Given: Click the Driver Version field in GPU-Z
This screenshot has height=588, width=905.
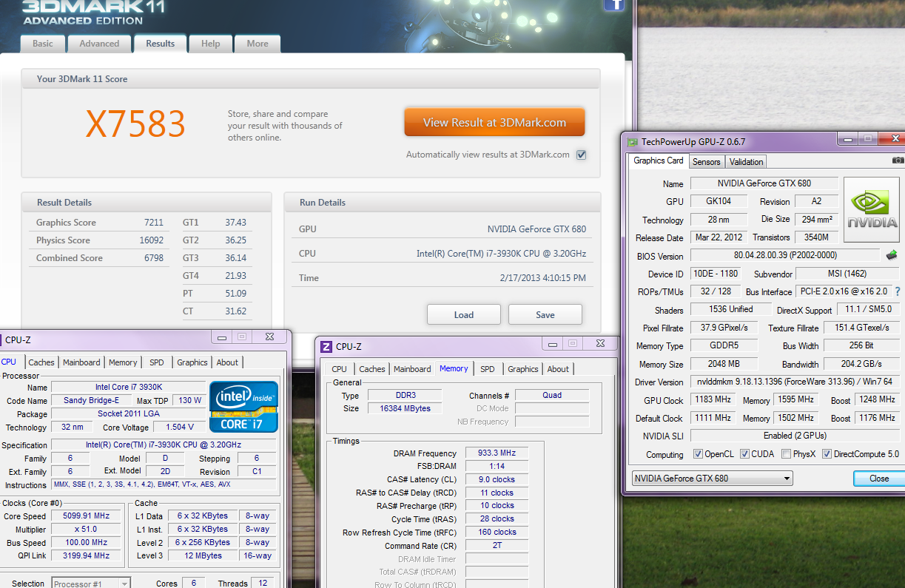Looking at the screenshot, I should [x=795, y=382].
